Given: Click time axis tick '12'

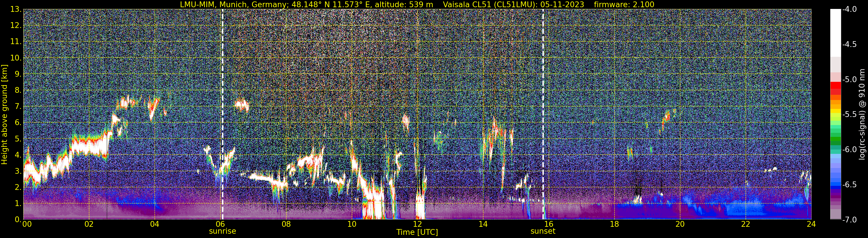Looking at the screenshot, I should (x=417, y=224).
